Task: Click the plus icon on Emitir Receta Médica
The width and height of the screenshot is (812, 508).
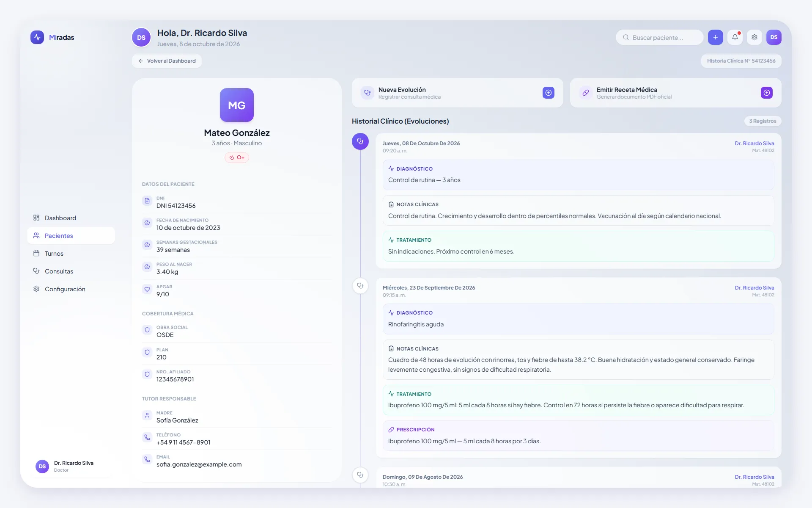Action: tap(767, 93)
